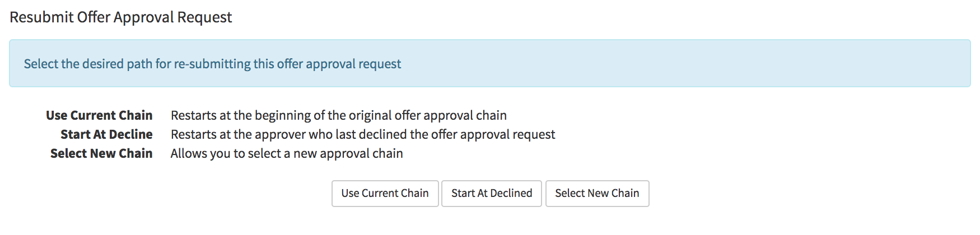
Task: Pick a new approval chain with the rightmost button
Action: [x=597, y=194]
